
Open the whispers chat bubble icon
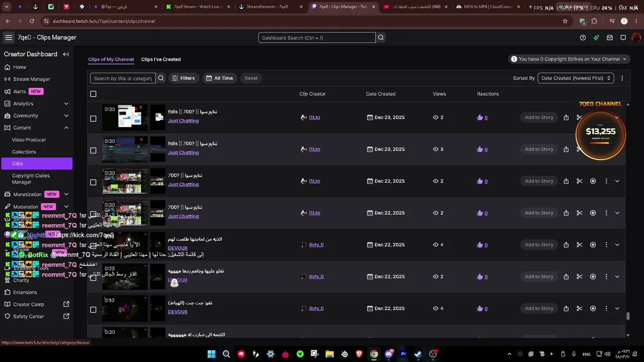click(x=623, y=38)
